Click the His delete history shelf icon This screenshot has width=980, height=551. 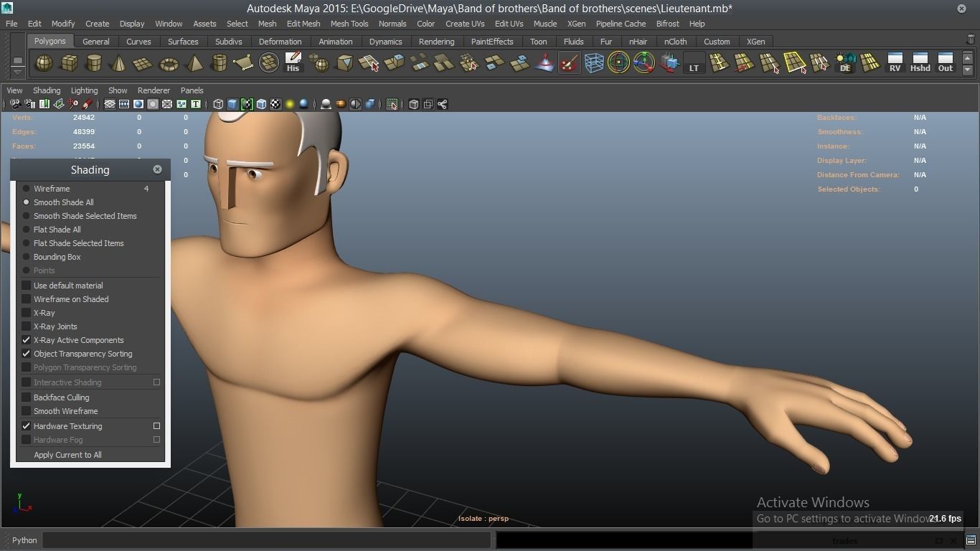pos(293,63)
